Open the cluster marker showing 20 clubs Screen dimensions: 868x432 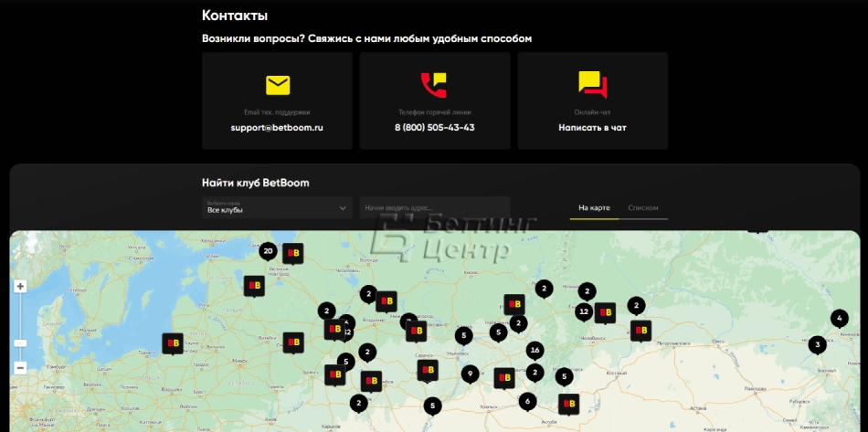coord(268,252)
